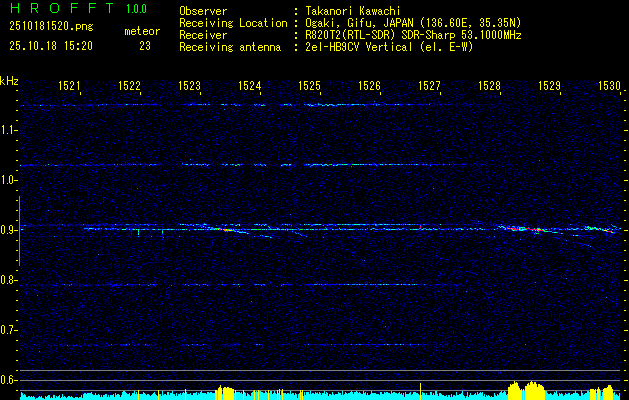Click the Receiving antenna label

coord(230,47)
